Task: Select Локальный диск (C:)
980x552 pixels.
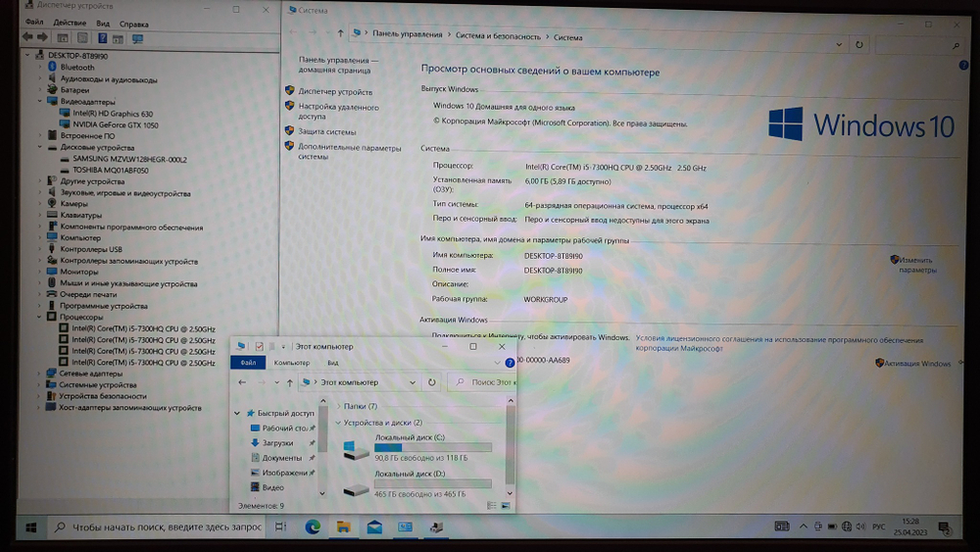Action: (x=416, y=448)
